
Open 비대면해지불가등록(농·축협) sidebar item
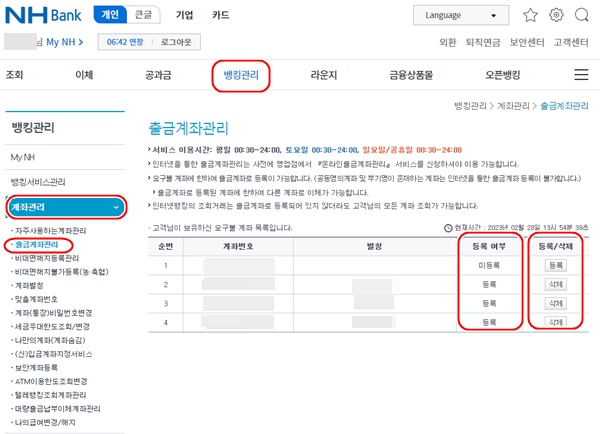(x=62, y=272)
